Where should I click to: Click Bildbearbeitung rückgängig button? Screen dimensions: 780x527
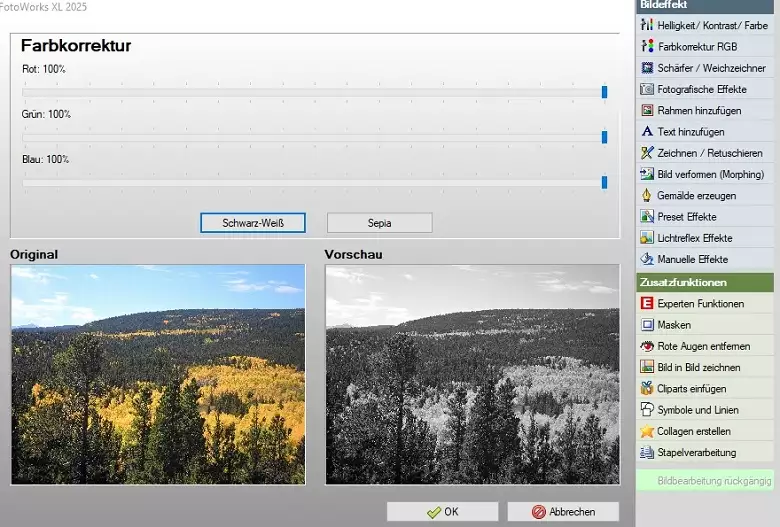(x=705, y=481)
